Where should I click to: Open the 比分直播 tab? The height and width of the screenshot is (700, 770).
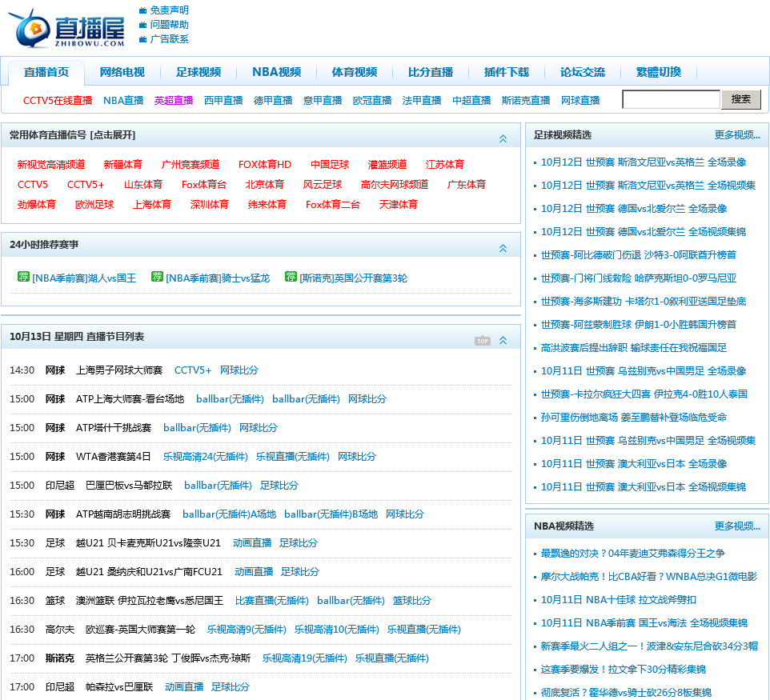pyautogui.click(x=431, y=72)
